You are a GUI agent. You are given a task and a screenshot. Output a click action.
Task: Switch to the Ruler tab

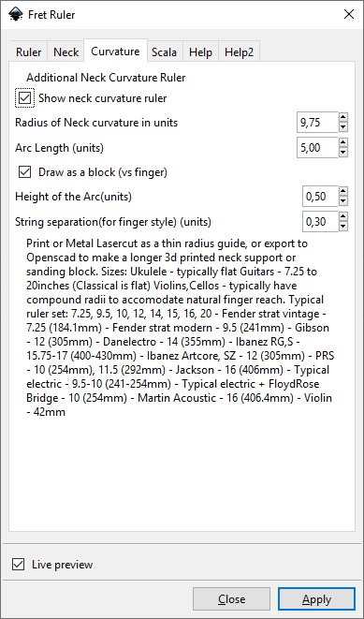[29, 52]
